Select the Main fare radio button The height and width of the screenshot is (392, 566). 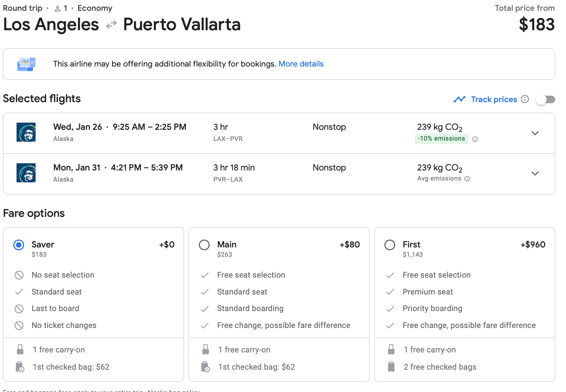pyautogui.click(x=204, y=245)
